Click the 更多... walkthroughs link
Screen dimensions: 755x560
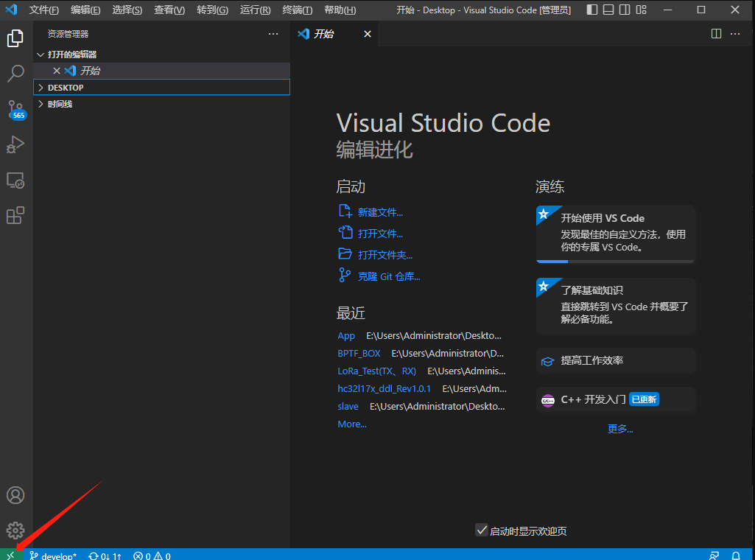click(x=620, y=429)
